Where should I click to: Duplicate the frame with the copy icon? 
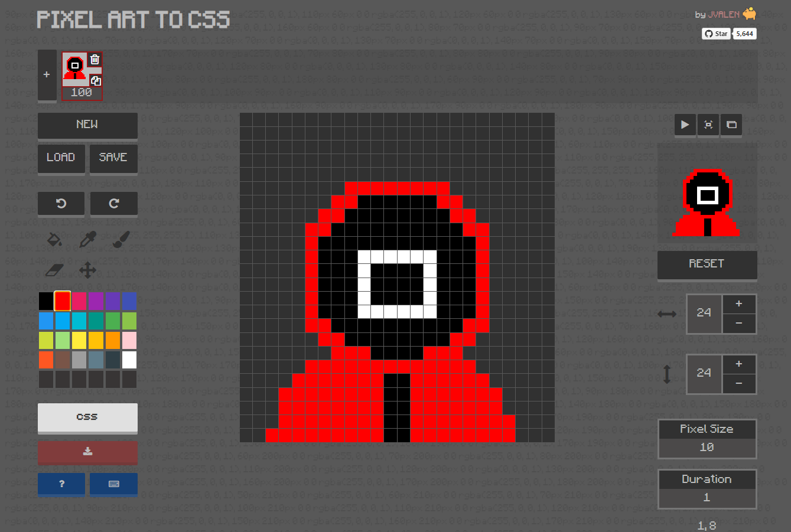coord(96,80)
